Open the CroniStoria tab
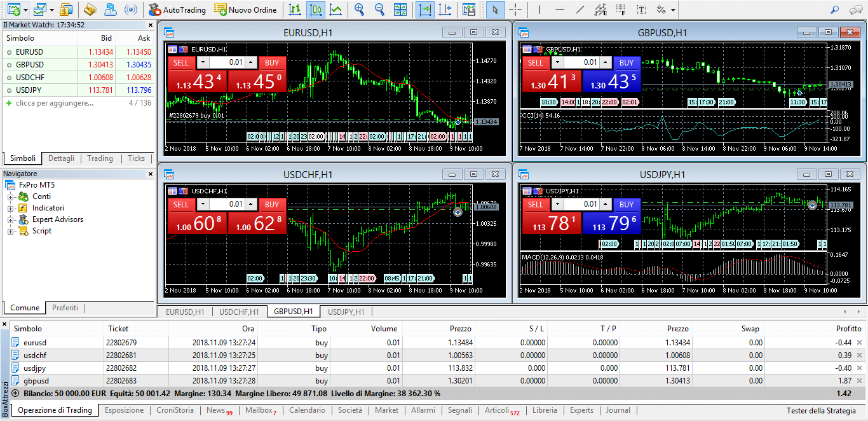The image size is (868, 421). 175,410
